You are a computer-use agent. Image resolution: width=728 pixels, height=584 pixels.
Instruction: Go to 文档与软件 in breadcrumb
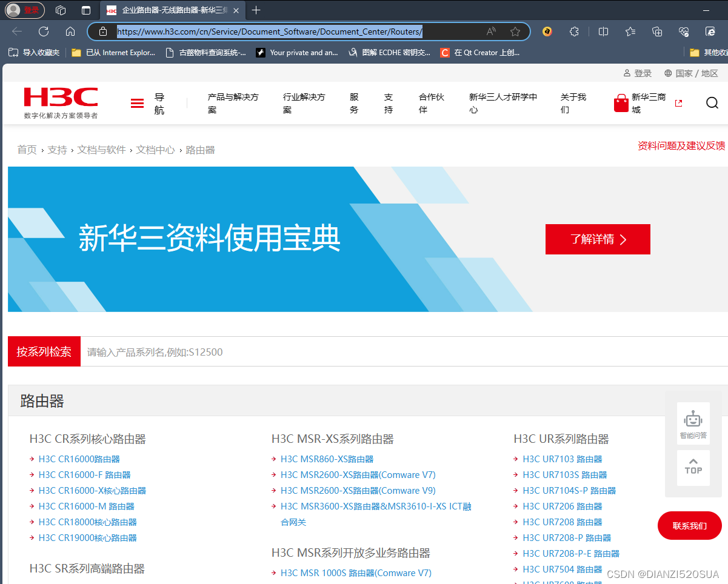tap(101, 150)
